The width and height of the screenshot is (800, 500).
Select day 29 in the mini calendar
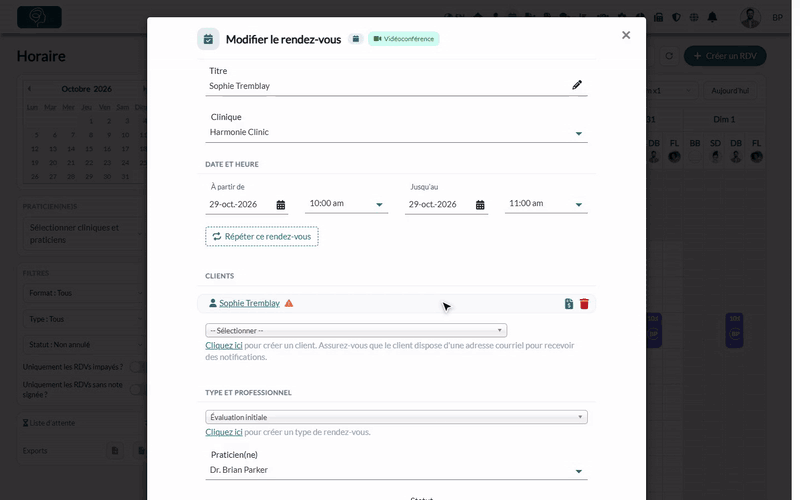tap(89, 177)
